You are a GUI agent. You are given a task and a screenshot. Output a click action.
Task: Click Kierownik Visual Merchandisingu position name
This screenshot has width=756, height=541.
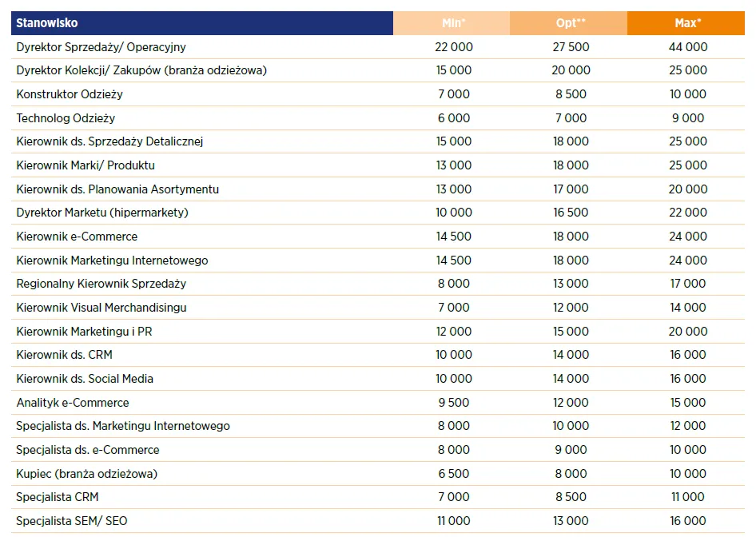[x=101, y=308]
